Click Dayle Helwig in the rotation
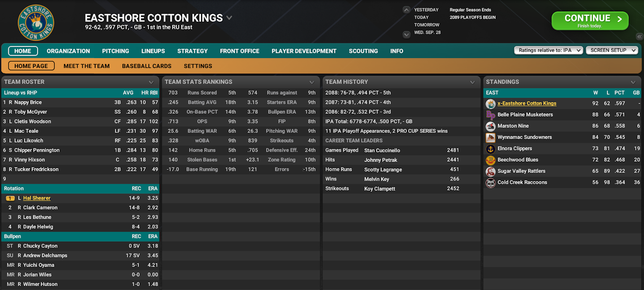Screen dimensions: 644x290 coord(38,227)
